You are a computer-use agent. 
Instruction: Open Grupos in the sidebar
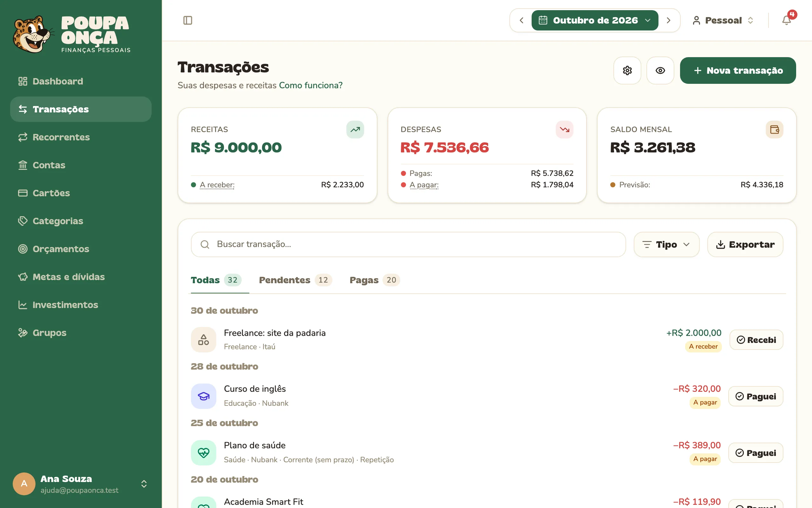click(x=81, y=333)
